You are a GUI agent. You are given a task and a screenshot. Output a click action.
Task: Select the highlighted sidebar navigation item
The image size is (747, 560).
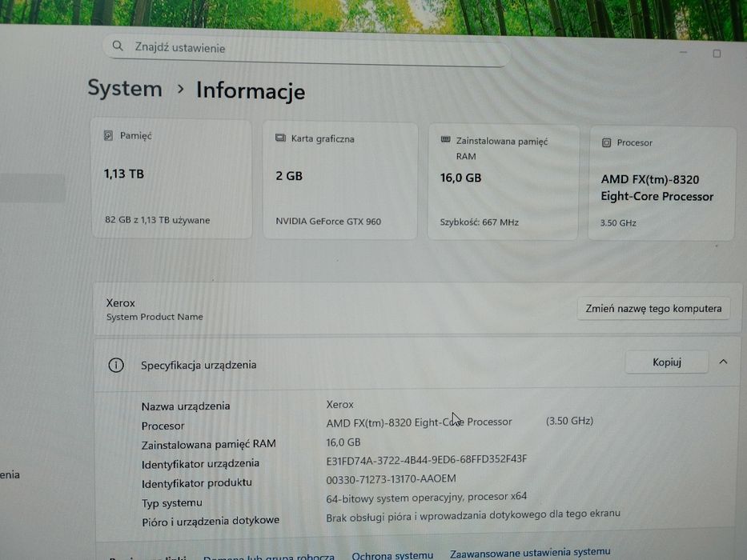(32, 188)
